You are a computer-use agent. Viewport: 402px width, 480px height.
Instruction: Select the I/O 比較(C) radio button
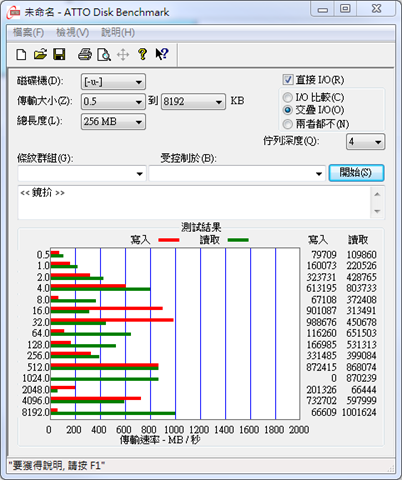click(x=287, y=97)
